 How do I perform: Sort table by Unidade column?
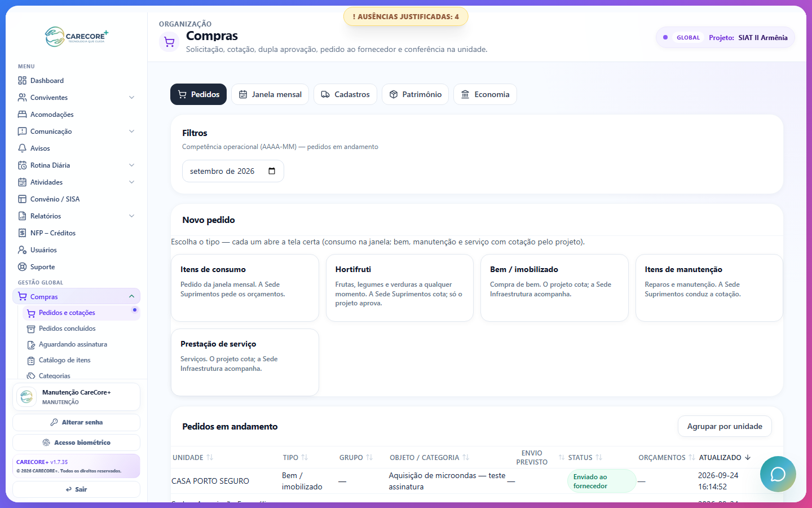click(x=193, y=458)
